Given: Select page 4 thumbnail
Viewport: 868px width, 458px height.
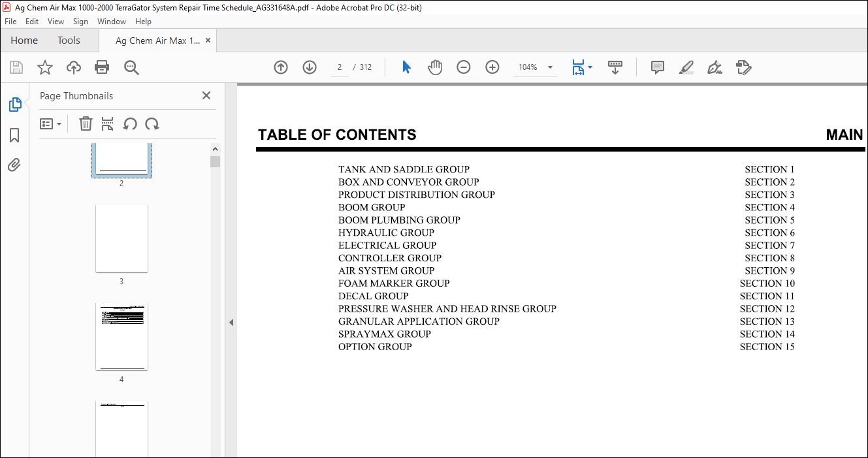Looking at the screenshot, I should click(121, 336).
